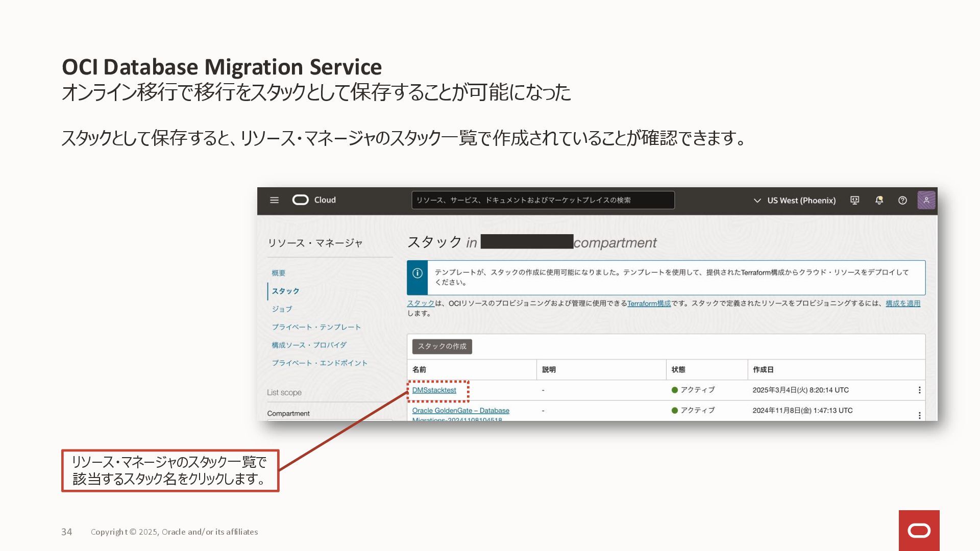Image resolution: width=980 pixels, height=551 pixels.
Task: Select 概要 in the sidebar
Action: point(278,273)
